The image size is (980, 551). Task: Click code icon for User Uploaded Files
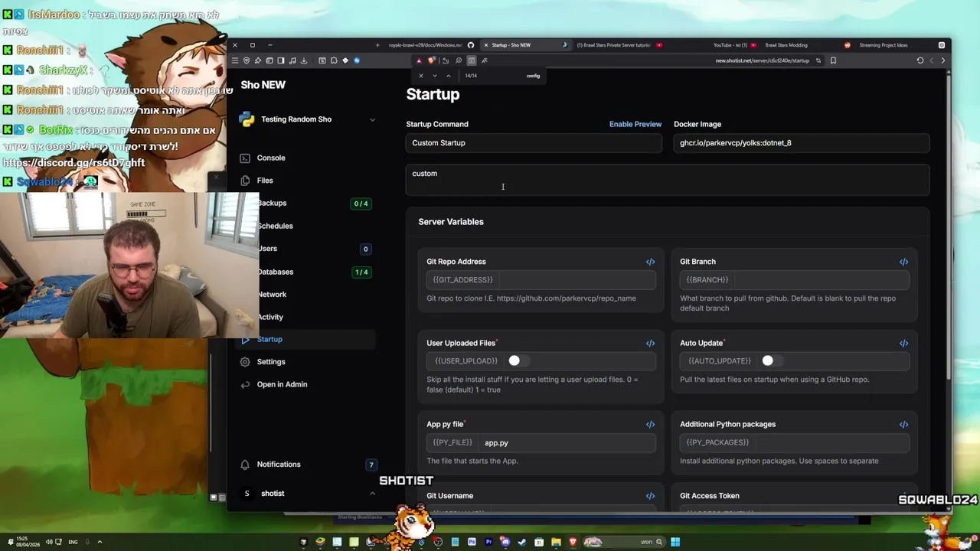click(650, 343)
